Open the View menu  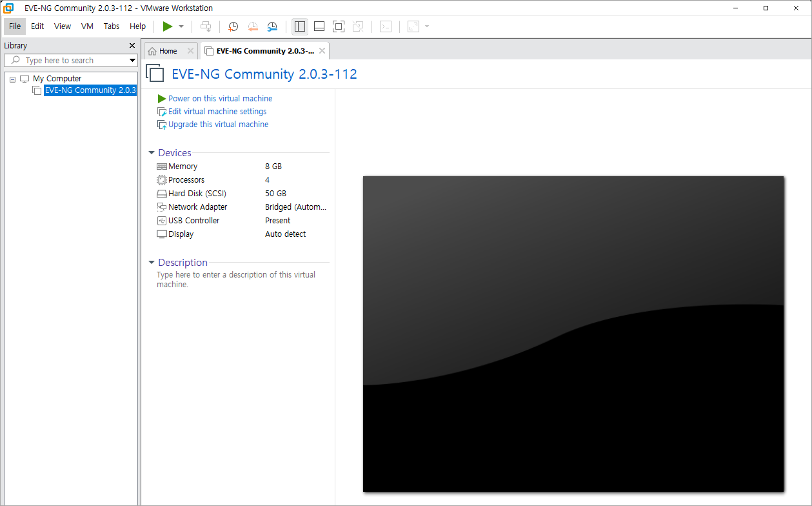point(63,26)
